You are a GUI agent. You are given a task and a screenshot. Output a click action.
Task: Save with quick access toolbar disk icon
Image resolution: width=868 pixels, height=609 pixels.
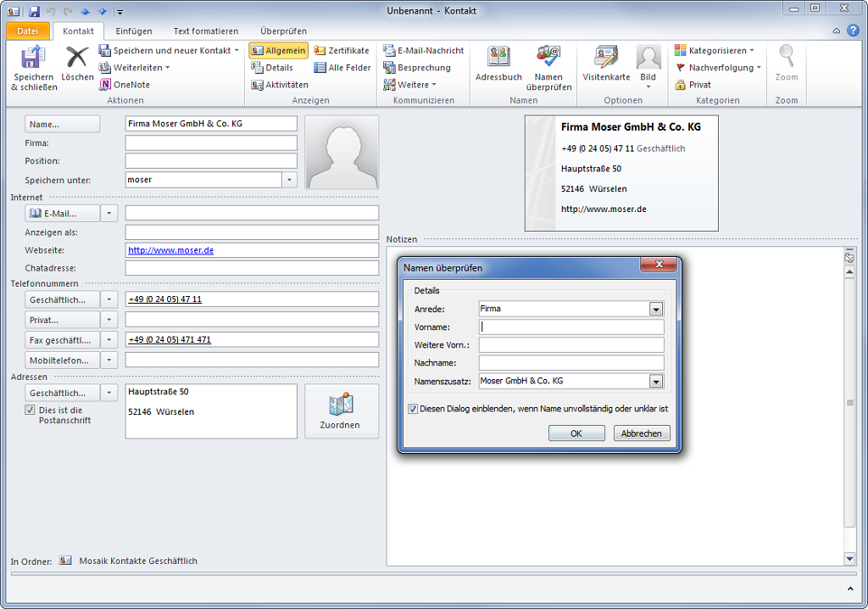pos(34,11)
